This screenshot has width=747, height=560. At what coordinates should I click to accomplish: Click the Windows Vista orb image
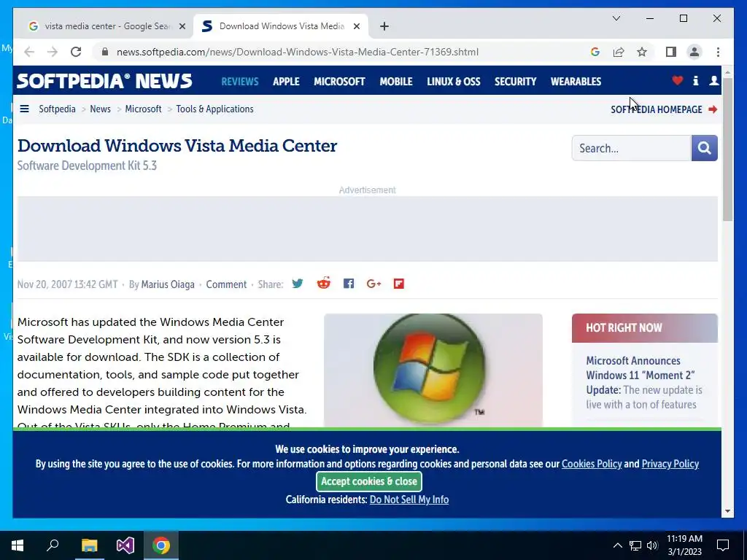tap(433, 370)
